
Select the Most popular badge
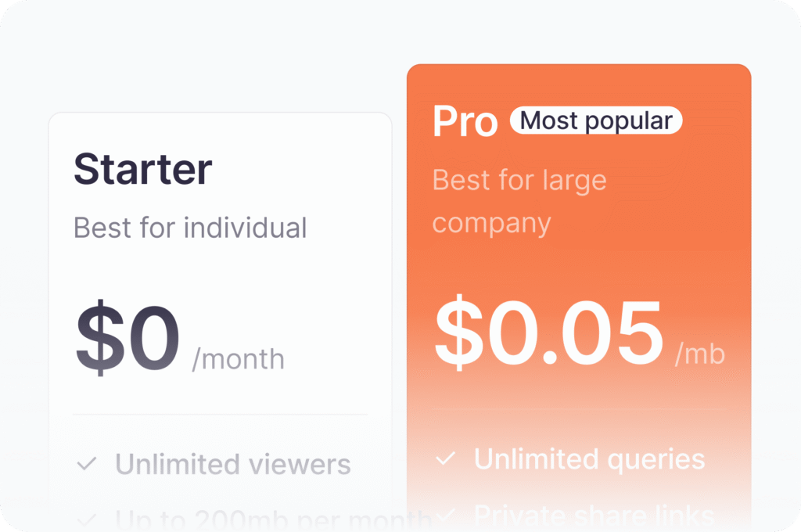coord(595,120)
